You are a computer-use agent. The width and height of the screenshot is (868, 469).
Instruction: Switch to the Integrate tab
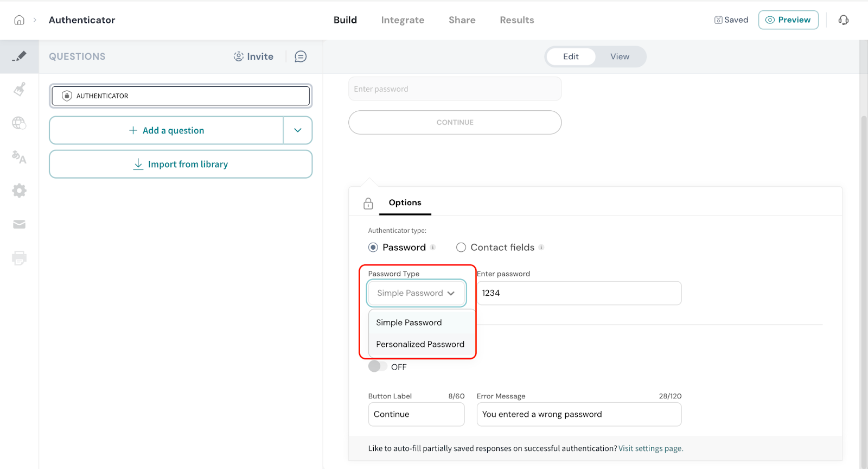403,20
